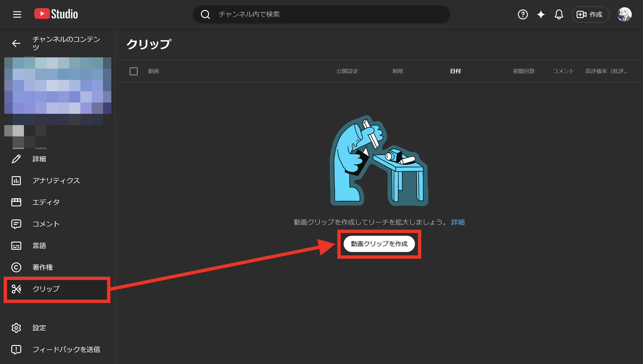Sort by the 視聴回数 column header
Viewport: 643px width, 364px height.
(x=524, y=71)
